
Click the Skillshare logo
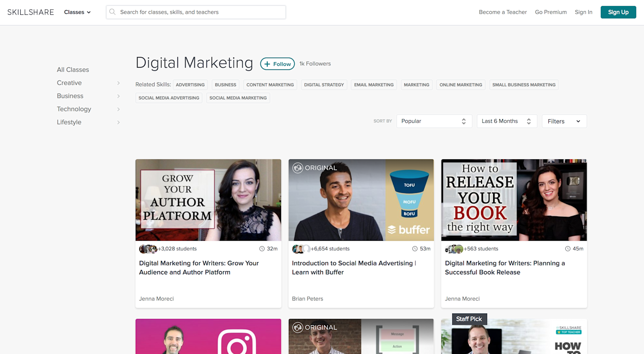click(x=30, y=12)
